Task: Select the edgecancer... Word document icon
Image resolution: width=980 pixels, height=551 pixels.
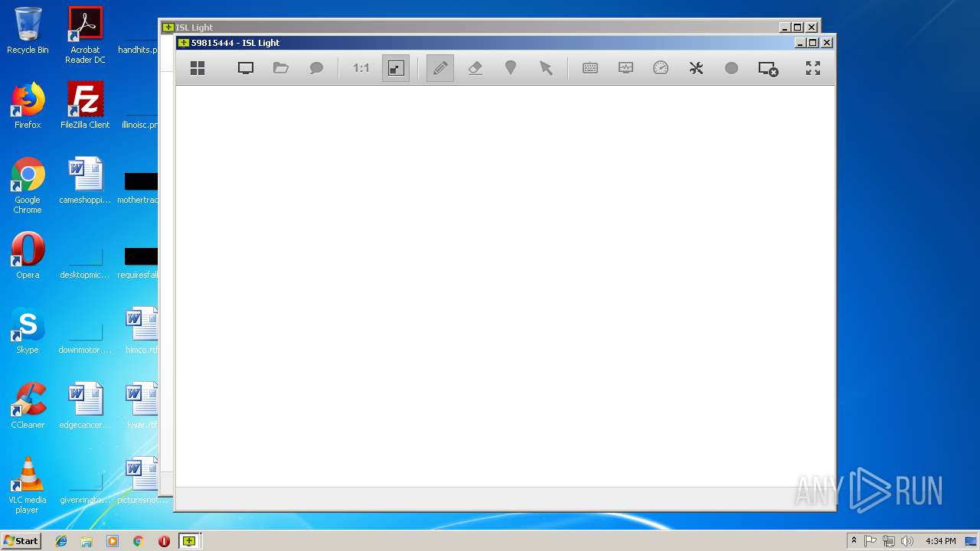Action: pyautogui.click(x=85, y=406)
